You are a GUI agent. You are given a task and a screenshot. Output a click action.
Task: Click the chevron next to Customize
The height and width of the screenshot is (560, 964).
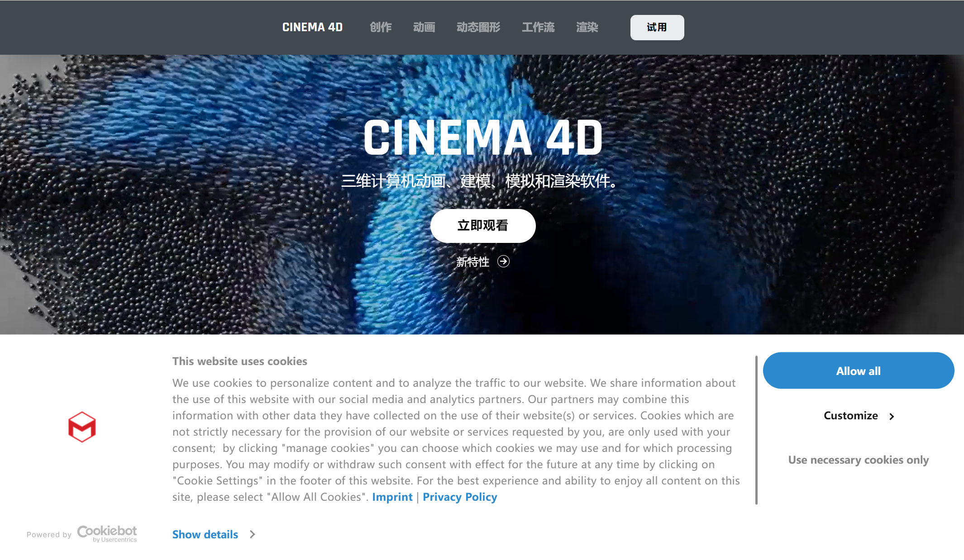(x=892, y=417)
